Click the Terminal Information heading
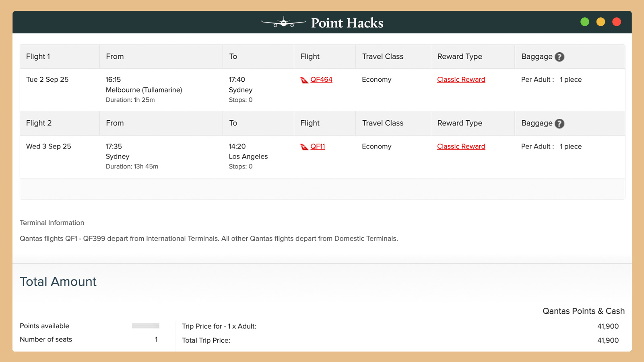This screenshot has height=362, width=644. click(x=52, y=223)
